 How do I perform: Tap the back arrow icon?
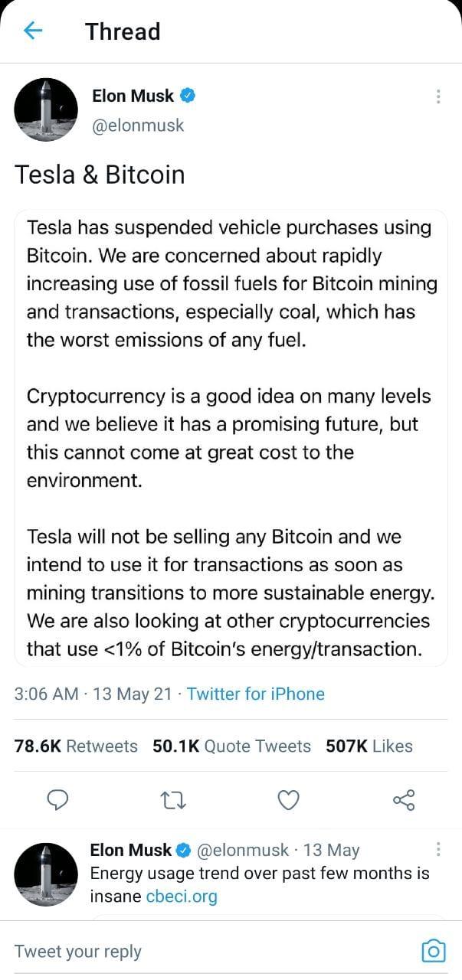(33, 31)
